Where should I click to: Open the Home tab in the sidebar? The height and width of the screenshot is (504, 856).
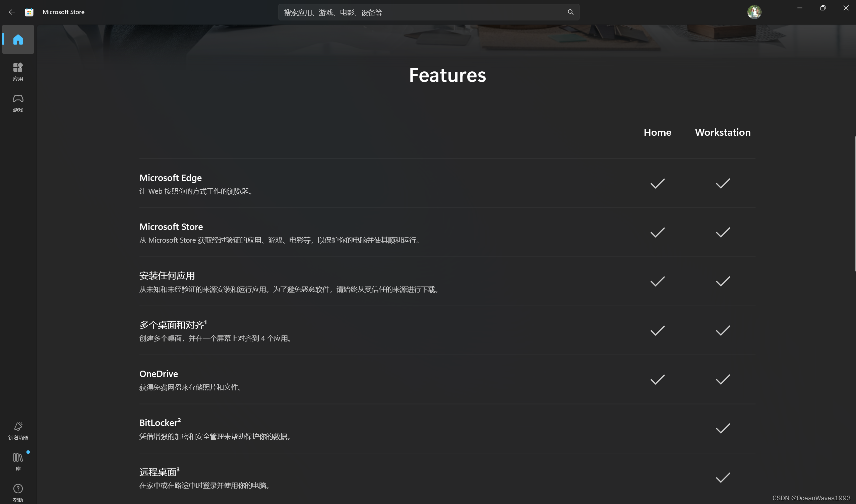[18, 40]
